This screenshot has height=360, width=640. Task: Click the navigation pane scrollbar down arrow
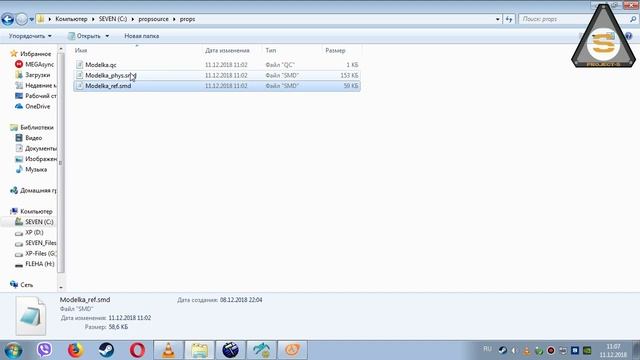(61, 287)
